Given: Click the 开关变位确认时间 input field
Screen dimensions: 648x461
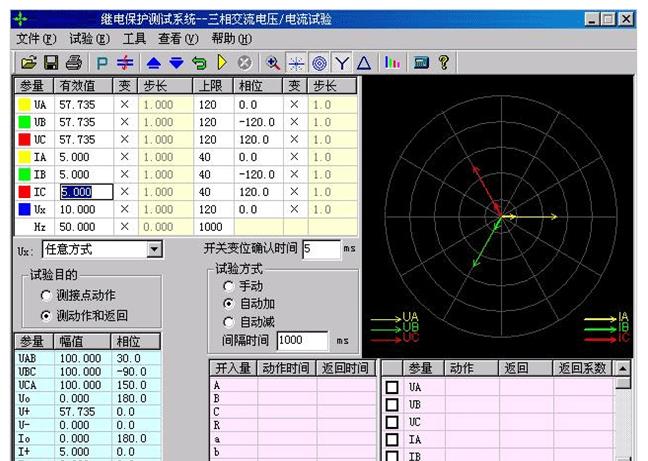Looking at the screenshot, I should pos(322,250).
